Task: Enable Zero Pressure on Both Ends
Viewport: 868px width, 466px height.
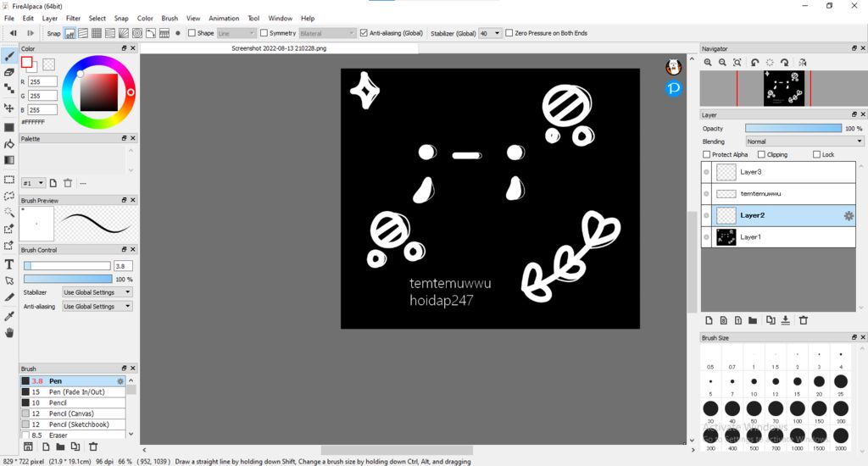Action: 509,33
